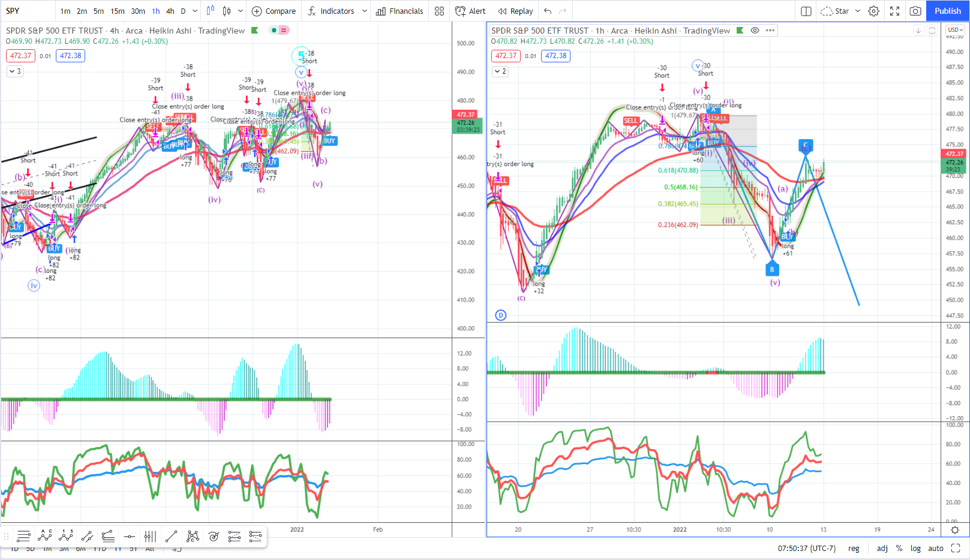Viewport: 970px width, 560px height.
Task: Select the ABC correction wave tool
Action: (45, 536)
